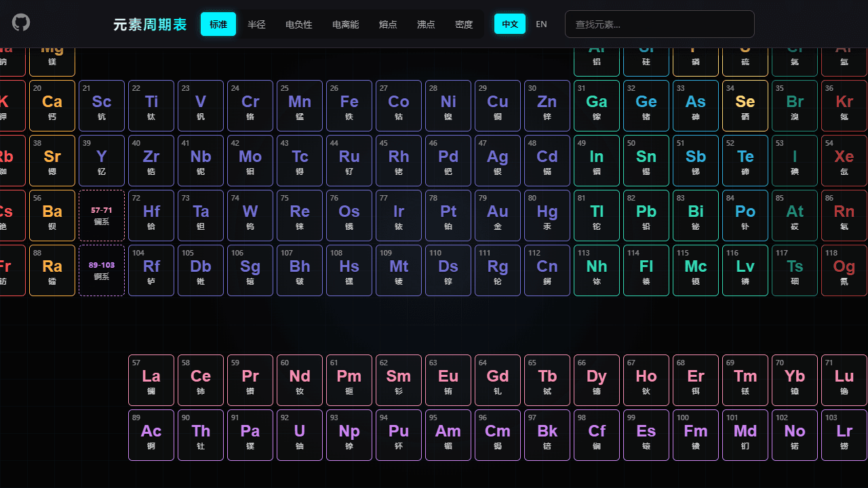Switch to the 电负性 view tab
The width and height of the screenshot is (868, 488).
pos(299,24)
